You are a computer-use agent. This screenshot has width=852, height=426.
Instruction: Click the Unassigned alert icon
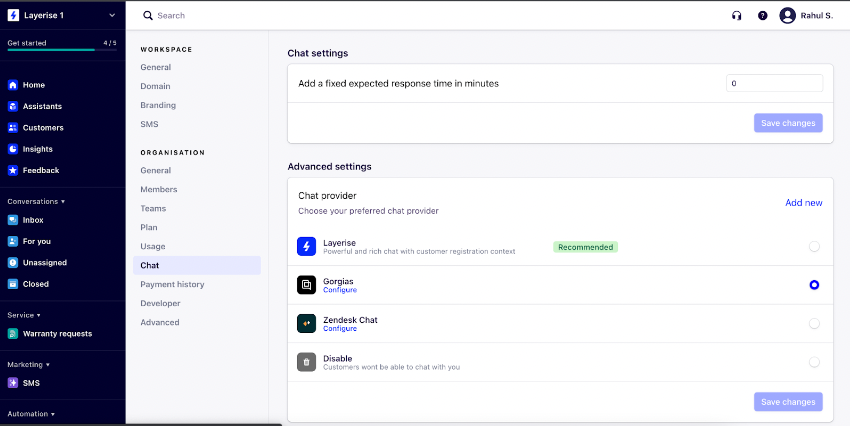(x=13, y=262)
